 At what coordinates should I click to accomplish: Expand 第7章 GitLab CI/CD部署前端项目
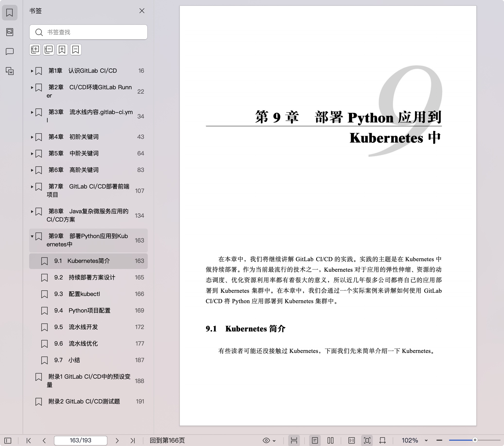[32, 187]
